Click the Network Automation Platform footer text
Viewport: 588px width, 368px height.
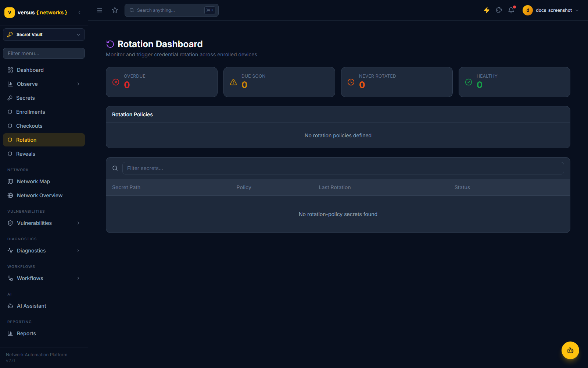(37, 355)
